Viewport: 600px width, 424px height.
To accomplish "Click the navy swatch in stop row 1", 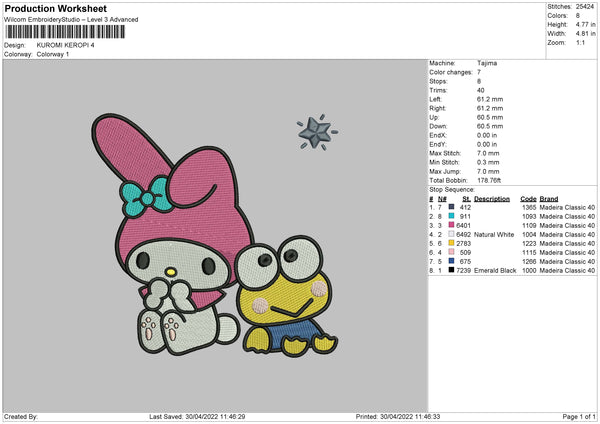I will click(x=451, y=207).
